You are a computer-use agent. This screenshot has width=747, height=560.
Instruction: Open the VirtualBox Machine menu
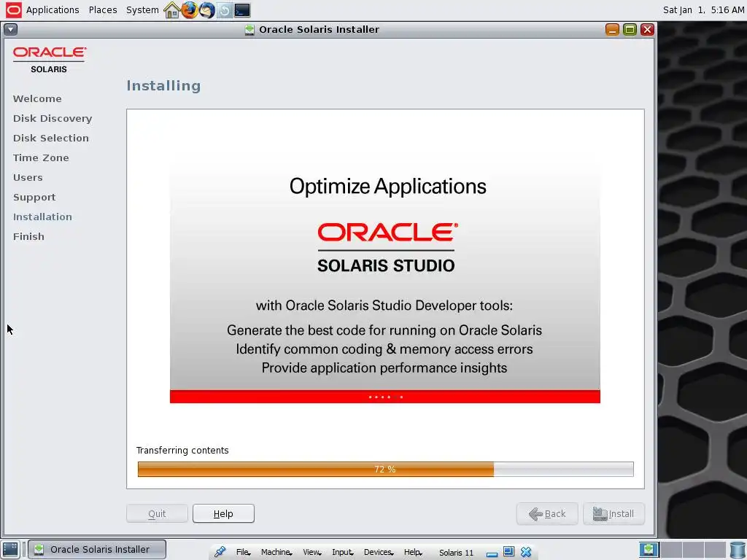(276, 553)
